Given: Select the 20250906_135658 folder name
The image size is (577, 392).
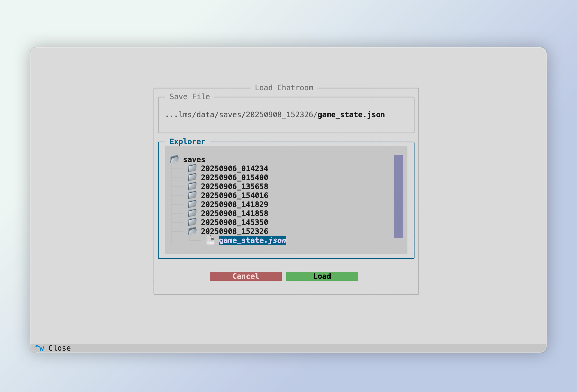Looking at the screenshot, I should click(234, 186).
